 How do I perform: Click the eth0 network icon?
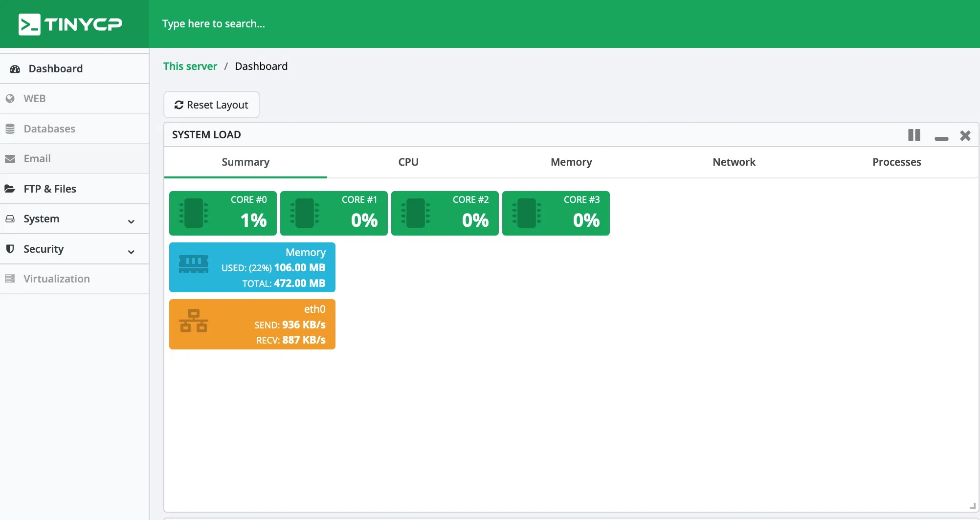194,321
